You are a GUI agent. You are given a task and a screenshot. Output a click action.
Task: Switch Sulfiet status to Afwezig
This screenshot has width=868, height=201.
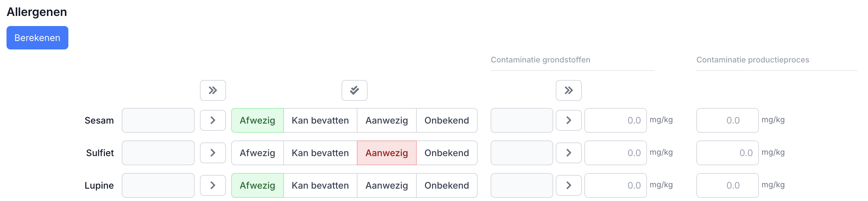coord(257,153)
